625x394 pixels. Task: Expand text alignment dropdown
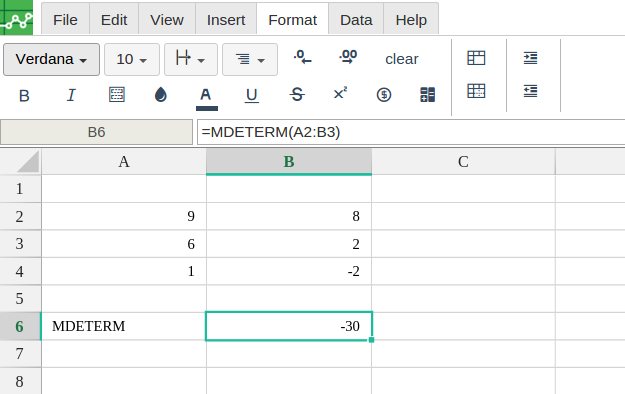coord(250,59)
